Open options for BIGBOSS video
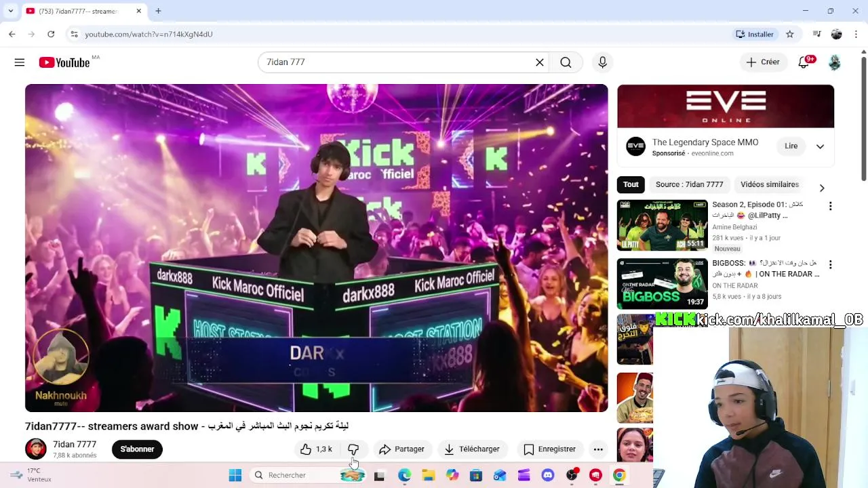Image resolution: width=868 pixels, height=488 pixels. coord(830,264)
